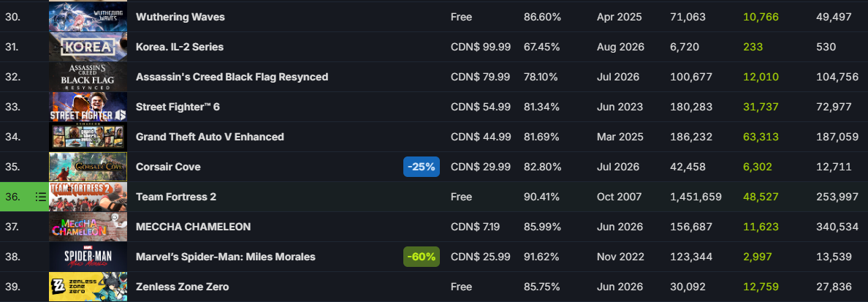
Task: Open the Grand Theft Auto V Enhanced link
Action: tap(210, 137)
